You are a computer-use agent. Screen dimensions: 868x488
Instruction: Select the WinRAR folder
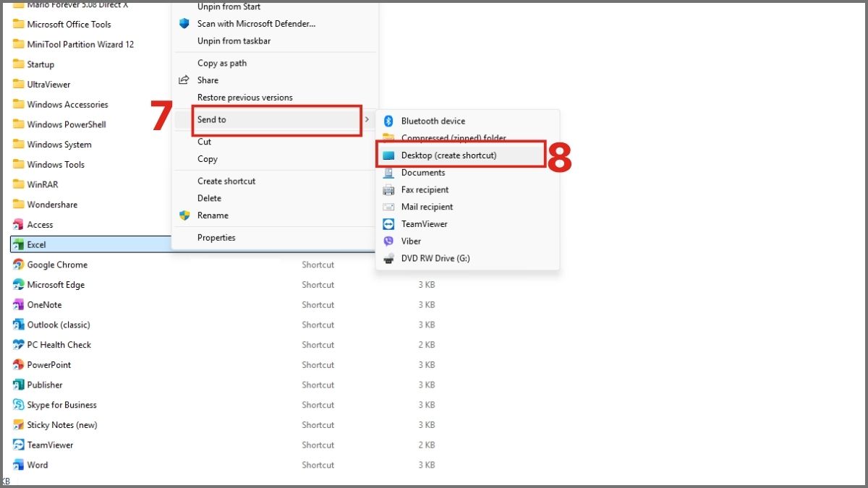tap(35, 184)
